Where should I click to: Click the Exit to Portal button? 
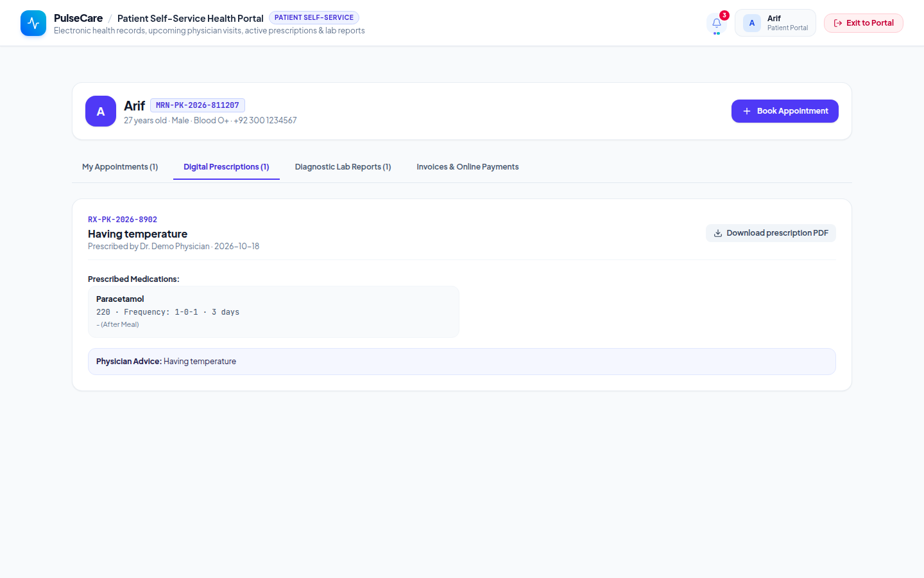point(864,23)
